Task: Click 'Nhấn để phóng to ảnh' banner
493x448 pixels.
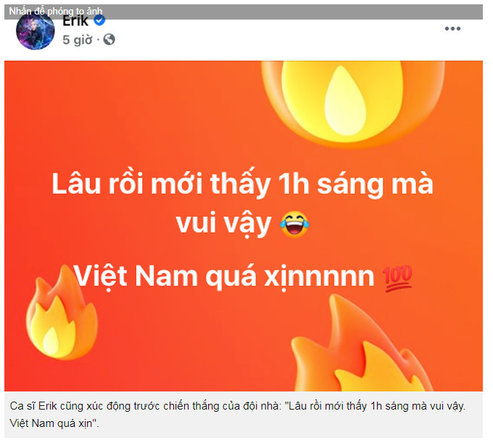Action: (56, 12)
